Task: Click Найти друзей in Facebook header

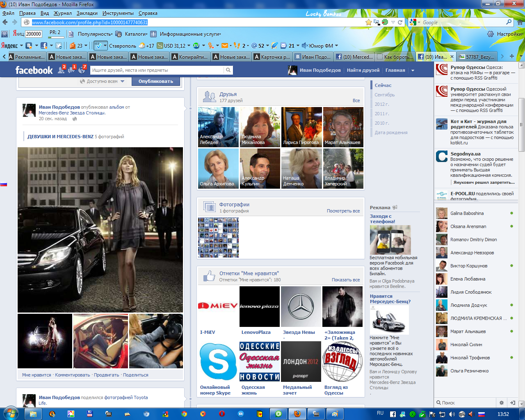Action: tap(363, 70)
